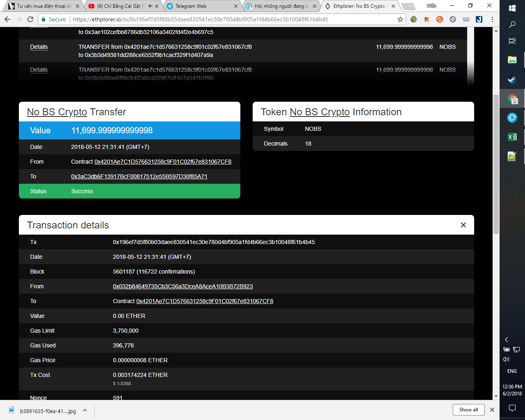
Task: Click the orange circle extension icon
Action: (x=440, y=19)
